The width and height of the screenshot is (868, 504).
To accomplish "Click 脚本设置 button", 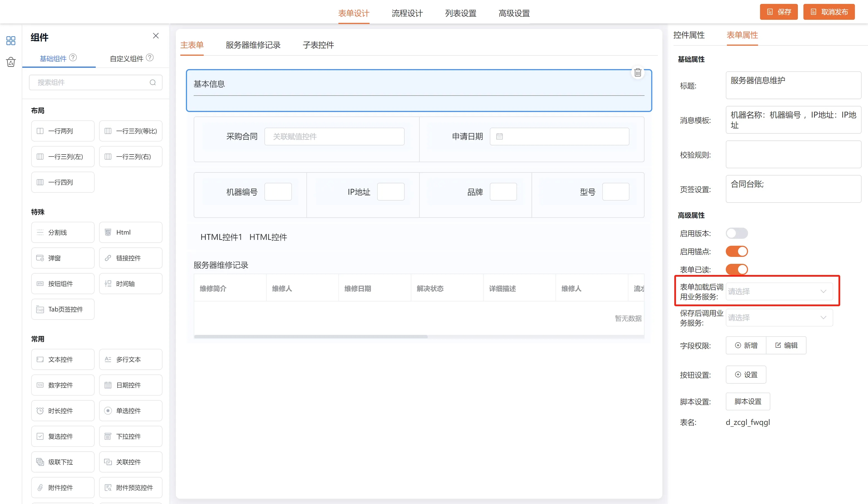I will 747,402.
